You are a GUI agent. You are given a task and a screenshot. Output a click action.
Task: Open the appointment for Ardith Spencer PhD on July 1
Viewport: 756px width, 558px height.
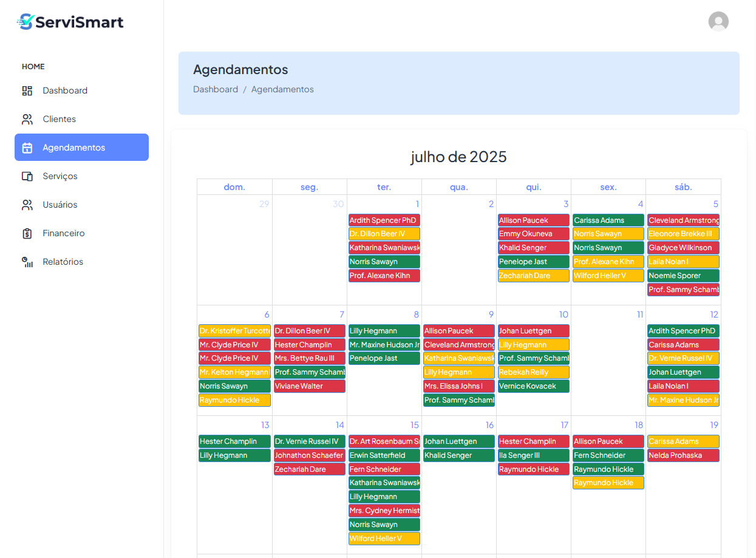point(384,220)
